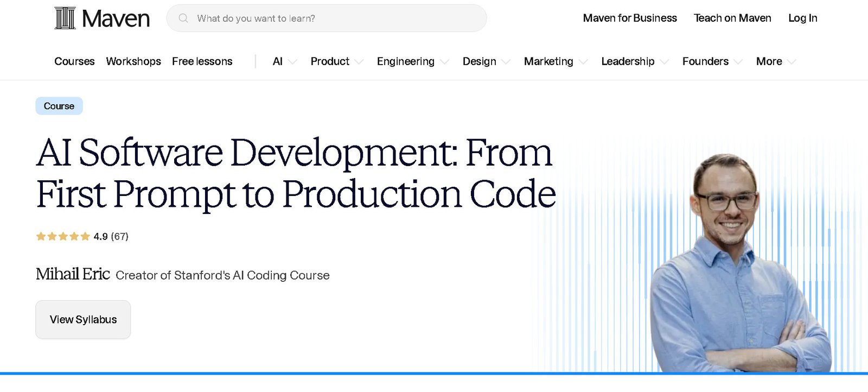
Task: Click the Course badge
Action: coord(59,106)
